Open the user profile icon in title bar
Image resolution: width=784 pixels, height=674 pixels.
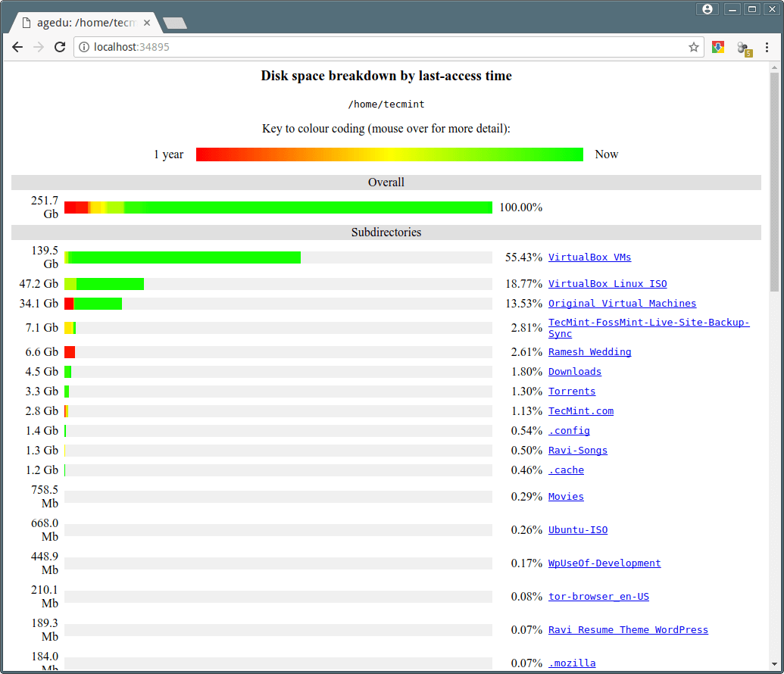707,9
